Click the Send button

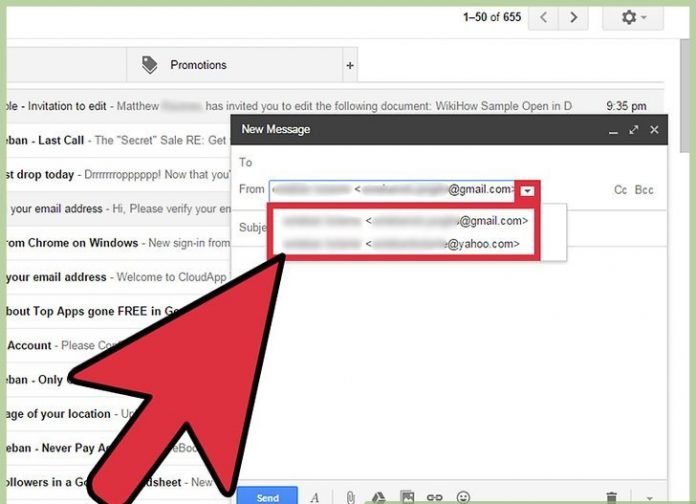(267, 497)
